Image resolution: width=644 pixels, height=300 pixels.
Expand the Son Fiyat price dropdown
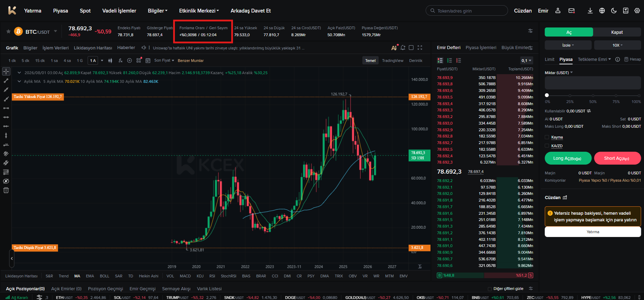click(x=164, y=61)
